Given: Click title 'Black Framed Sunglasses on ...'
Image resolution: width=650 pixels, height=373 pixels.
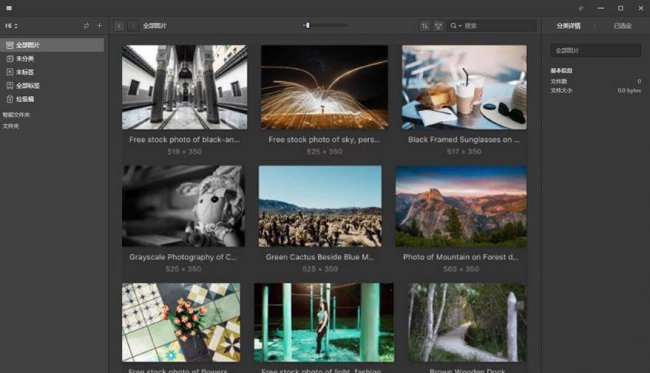Looking at the screenshot, I should [x=464, y=140].
